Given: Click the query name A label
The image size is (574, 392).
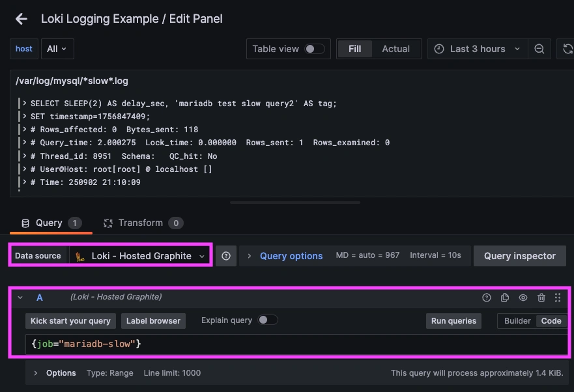Looking at the screenshot, I should tap(40, 298).
